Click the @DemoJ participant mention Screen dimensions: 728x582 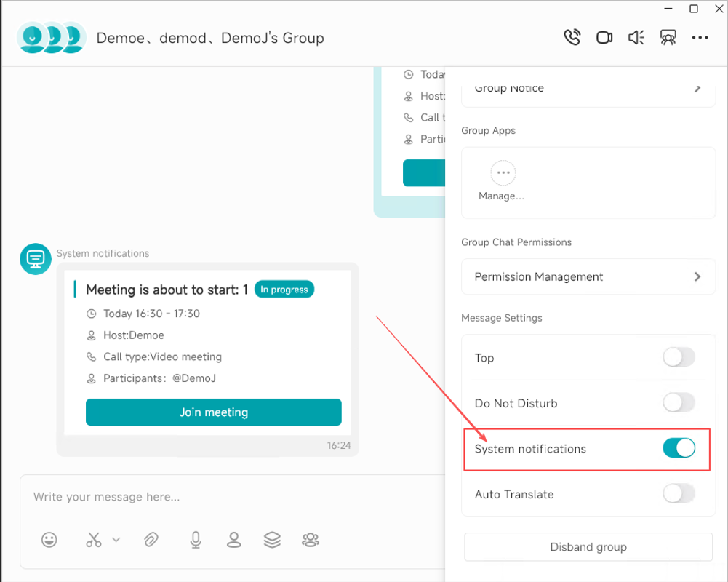194,378
